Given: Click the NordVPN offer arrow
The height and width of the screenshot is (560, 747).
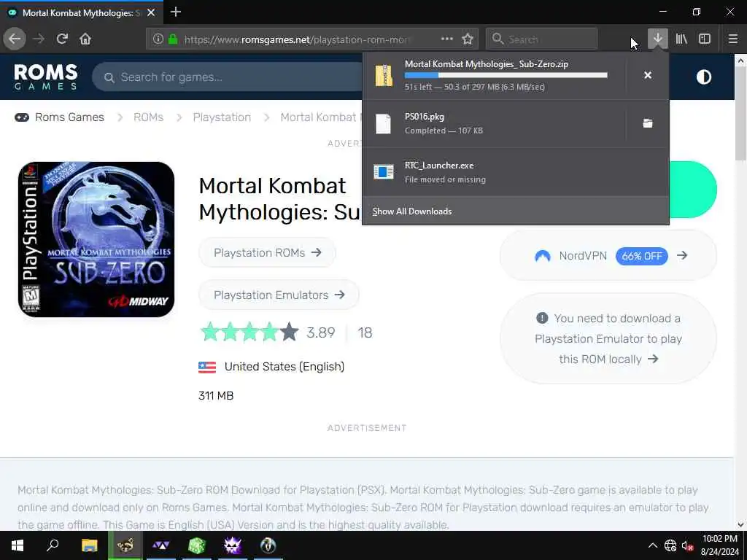Looking at the screenshot, I should pos(682,256).
